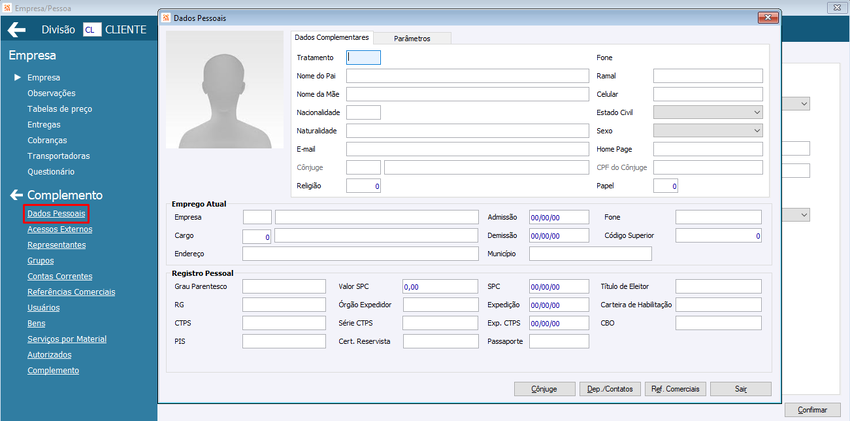The width and height of the screenshot is (850, 421).
Task: Open the Referências Comerciais link
Action: click(x=71, y=292)
